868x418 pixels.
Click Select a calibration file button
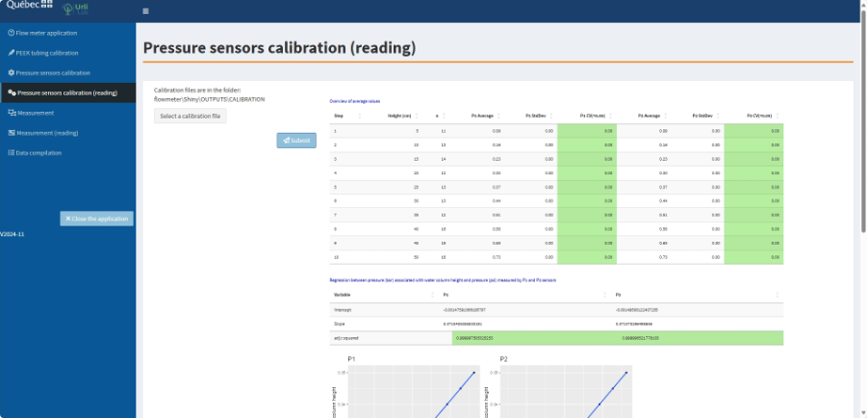(191, 116)
